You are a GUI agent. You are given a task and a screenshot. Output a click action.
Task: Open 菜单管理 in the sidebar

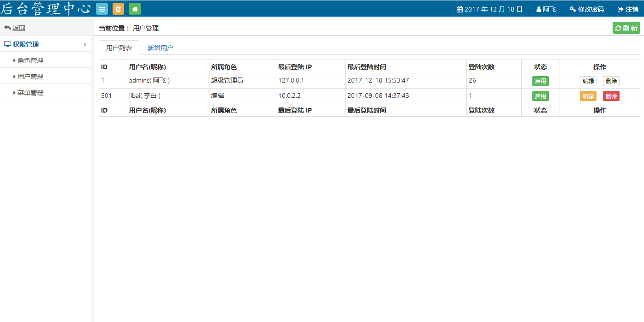(x=30, y=93)
